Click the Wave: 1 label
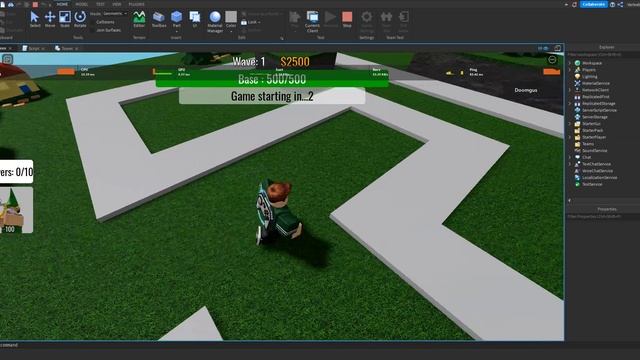Screen dimensions: 640x360 pos(249,62)
